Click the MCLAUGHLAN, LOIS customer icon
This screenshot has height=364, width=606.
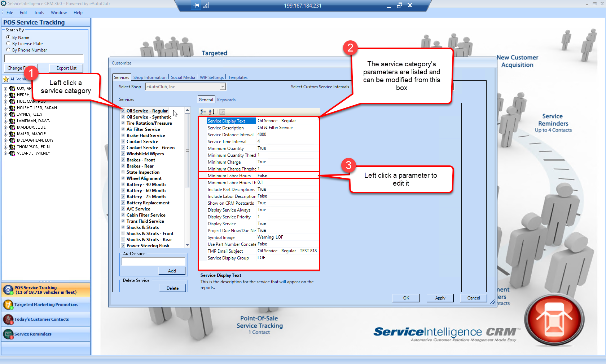tap(12, 141)
